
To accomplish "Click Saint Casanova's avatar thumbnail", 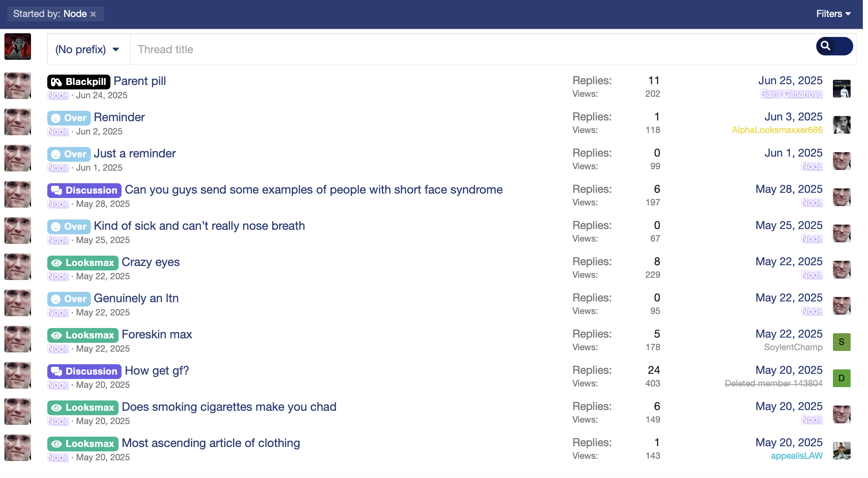I will (841, 89).
